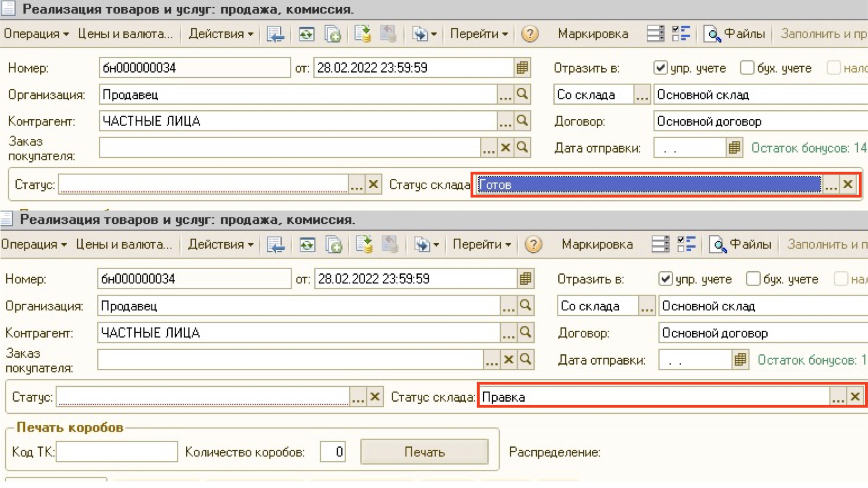Open the Операция menu in the upper window
Screen dimensions: 868x488
[36, 34]
